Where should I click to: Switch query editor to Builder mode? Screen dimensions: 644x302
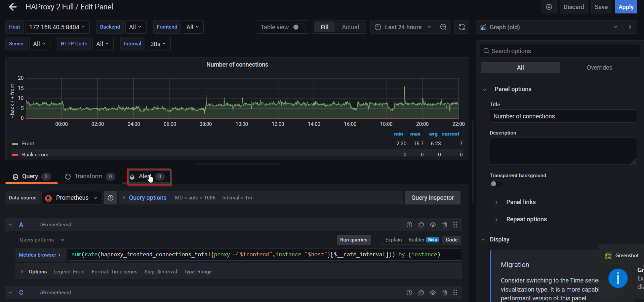pos(424,240)
